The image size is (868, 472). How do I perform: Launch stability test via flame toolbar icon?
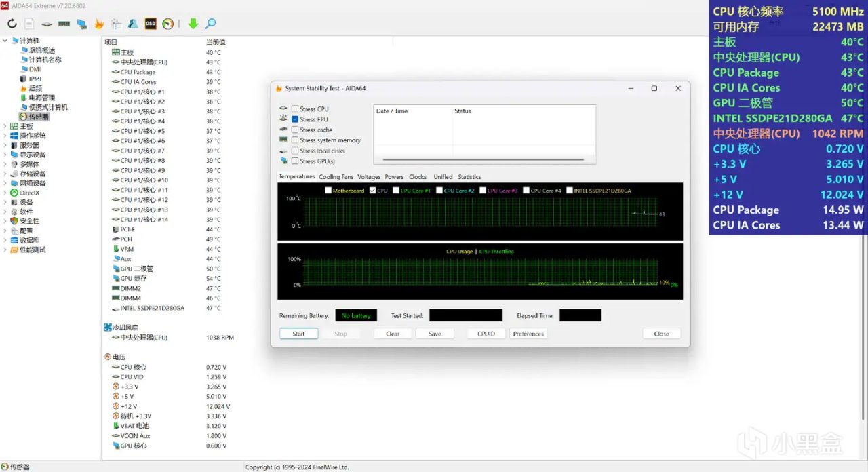point(99,24)
